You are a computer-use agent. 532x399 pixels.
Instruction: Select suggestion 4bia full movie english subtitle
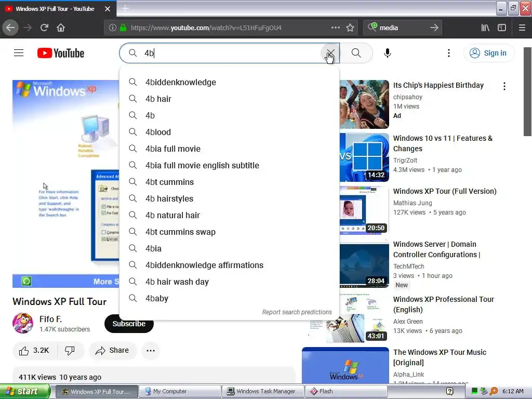click(x=229, y=165)
